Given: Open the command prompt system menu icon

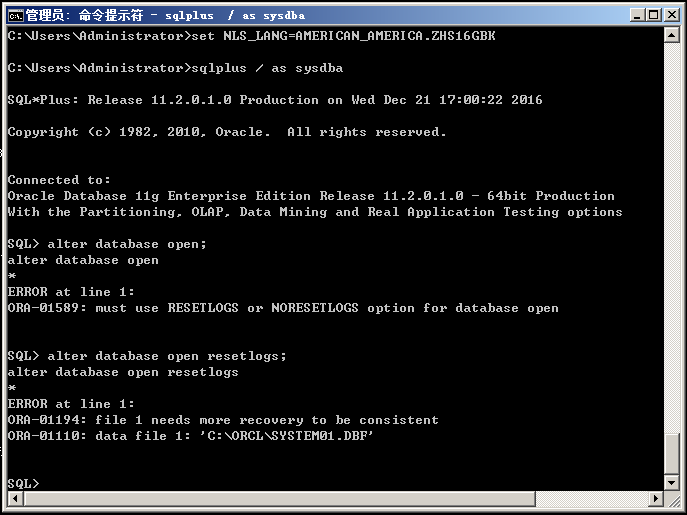Looking at the screenshot, I should (x=15, y=15).
